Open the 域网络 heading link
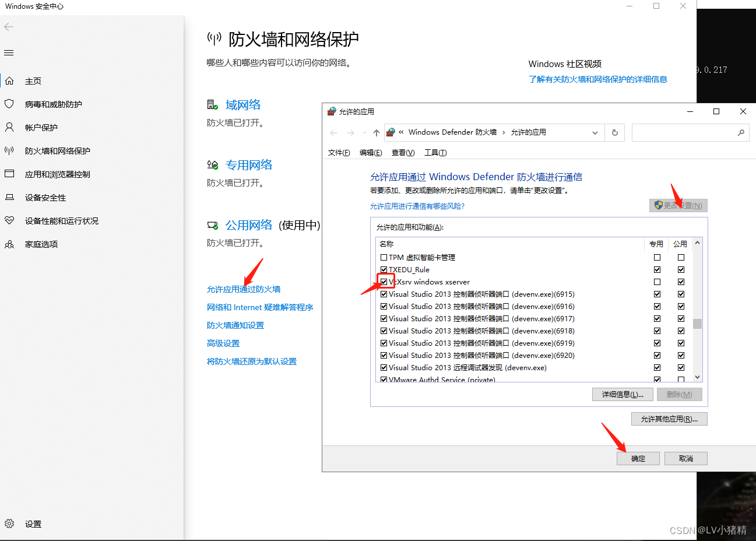This screenshot has height=541, width=756. click(x=243, y=105)
